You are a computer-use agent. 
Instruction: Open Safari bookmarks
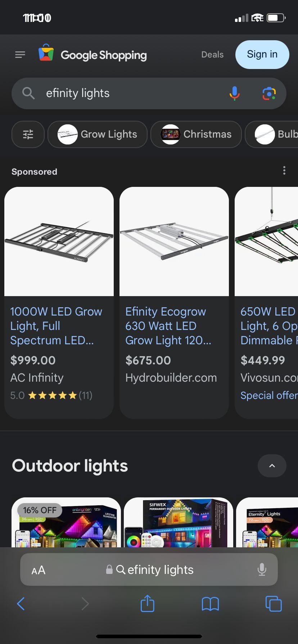[x=210, y=603]
